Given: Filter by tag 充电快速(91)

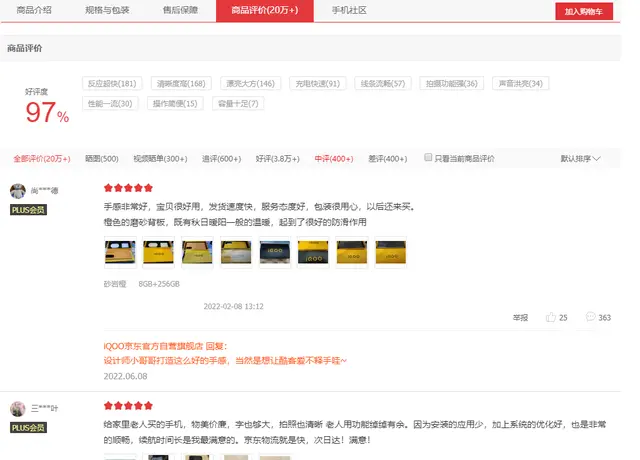Looking at the screenshot, I should [318, 83].
